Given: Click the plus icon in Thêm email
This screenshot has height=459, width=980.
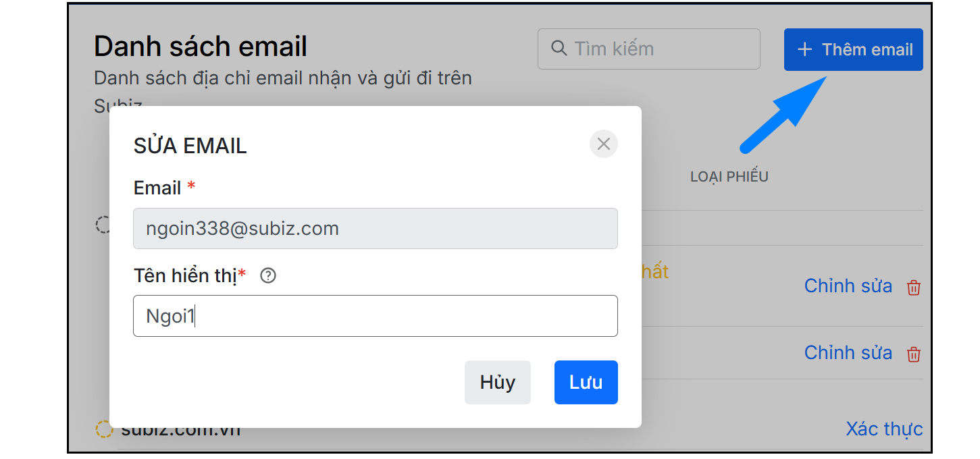Looking at the screenshot, I should tap(804, 49).
